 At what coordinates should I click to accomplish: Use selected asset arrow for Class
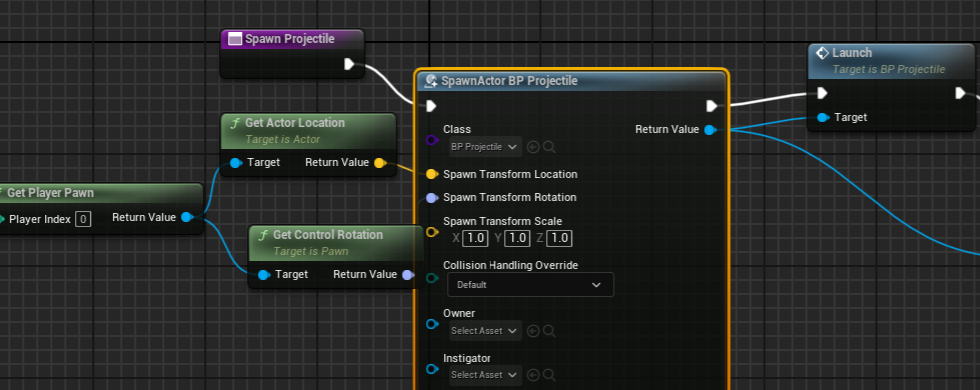click(x=533, y=147)
